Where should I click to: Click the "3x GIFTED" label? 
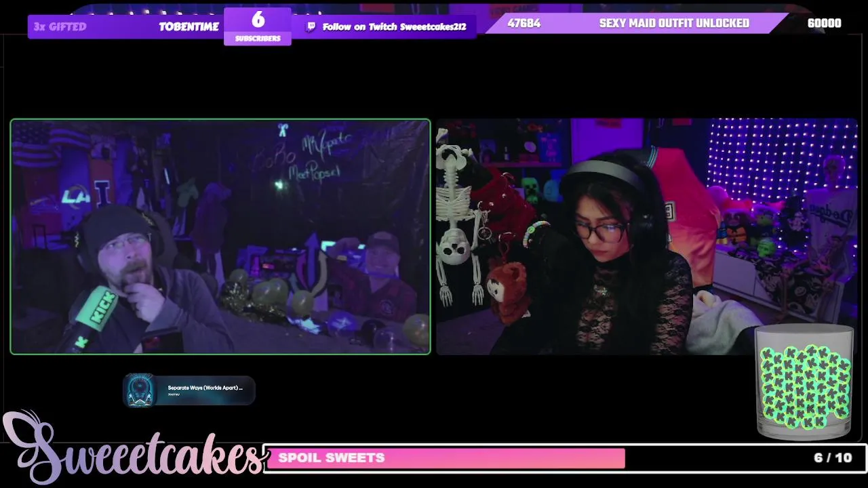60,26
